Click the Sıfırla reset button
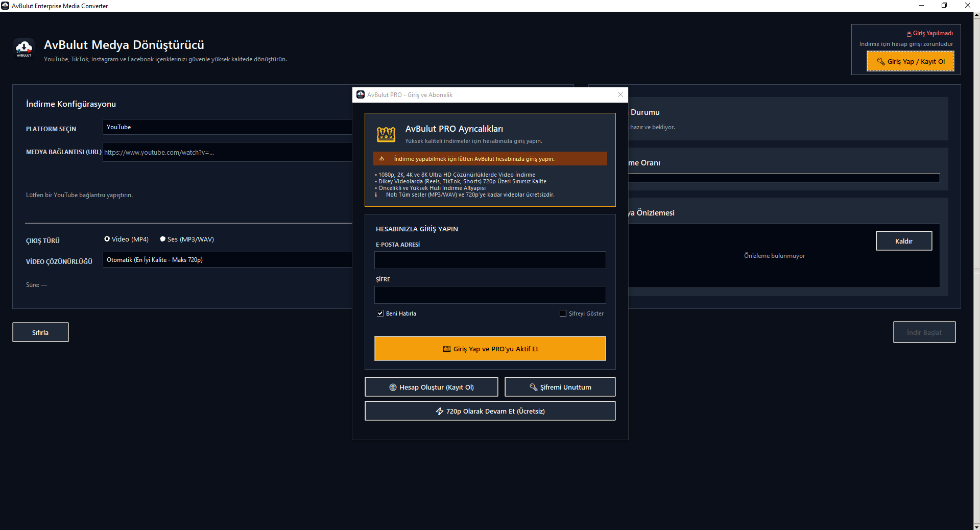Screen dimensions: 980x530 tap(40, 332)
